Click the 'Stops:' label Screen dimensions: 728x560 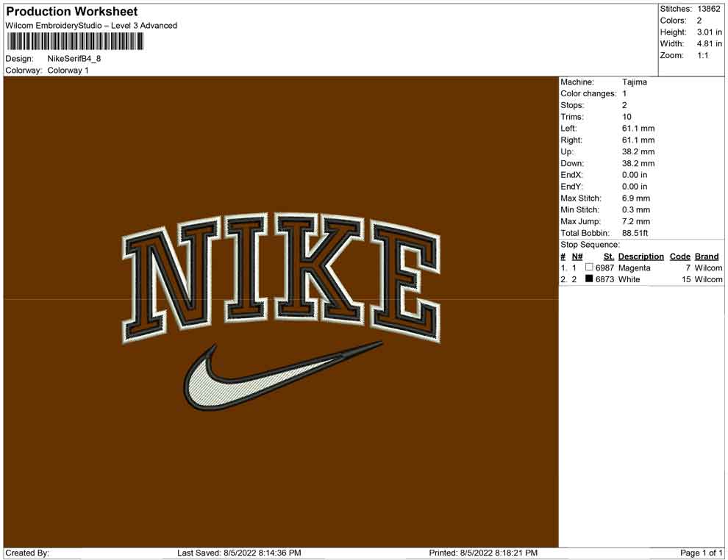coord(572,105)
